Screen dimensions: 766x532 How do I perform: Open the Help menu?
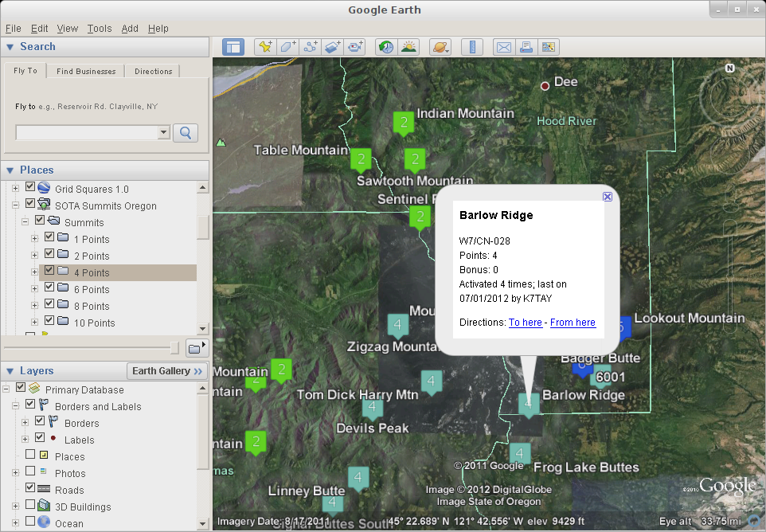pos(158,29)
